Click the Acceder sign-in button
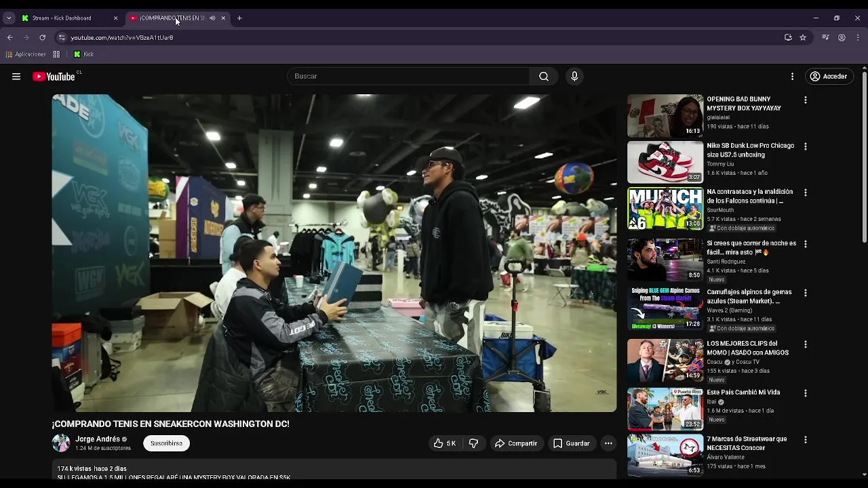 coord(829,77)
